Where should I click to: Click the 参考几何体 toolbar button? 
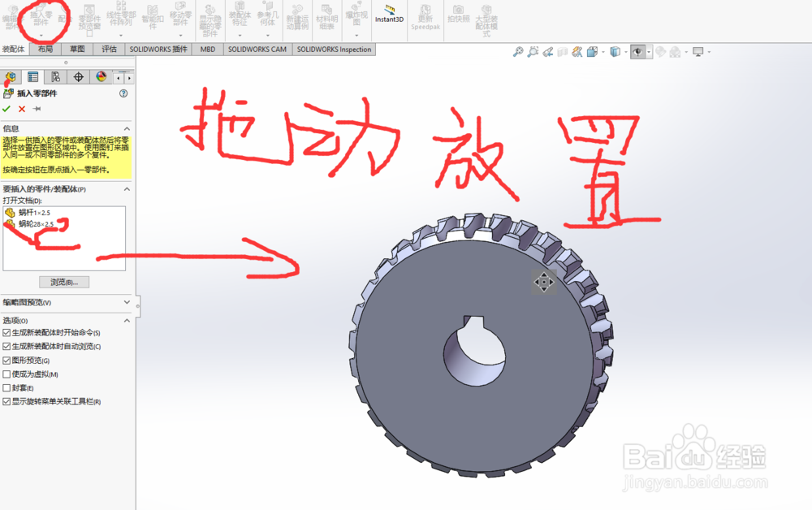[268, 15]
